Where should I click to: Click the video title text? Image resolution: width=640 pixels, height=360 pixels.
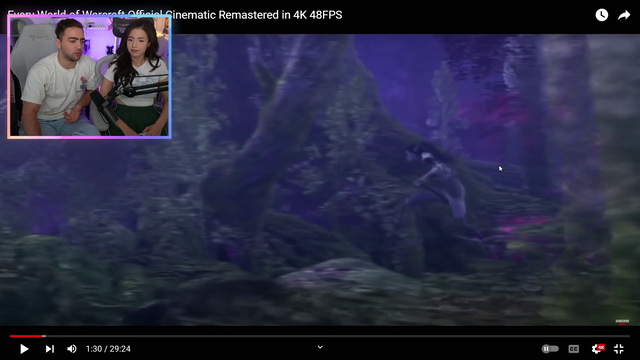click(x=175, y=15)
